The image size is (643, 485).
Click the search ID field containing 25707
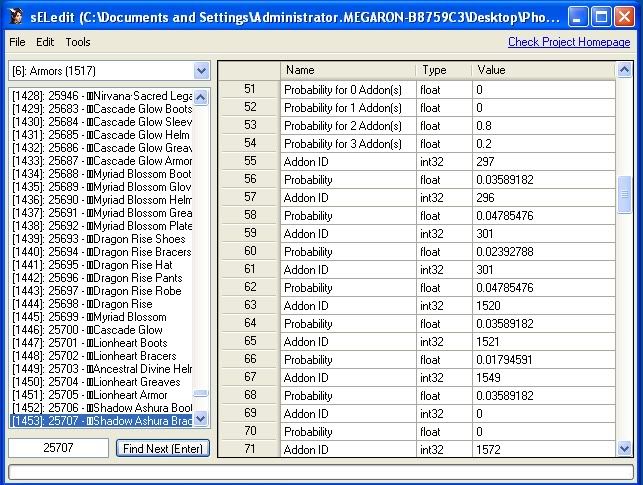59,448
